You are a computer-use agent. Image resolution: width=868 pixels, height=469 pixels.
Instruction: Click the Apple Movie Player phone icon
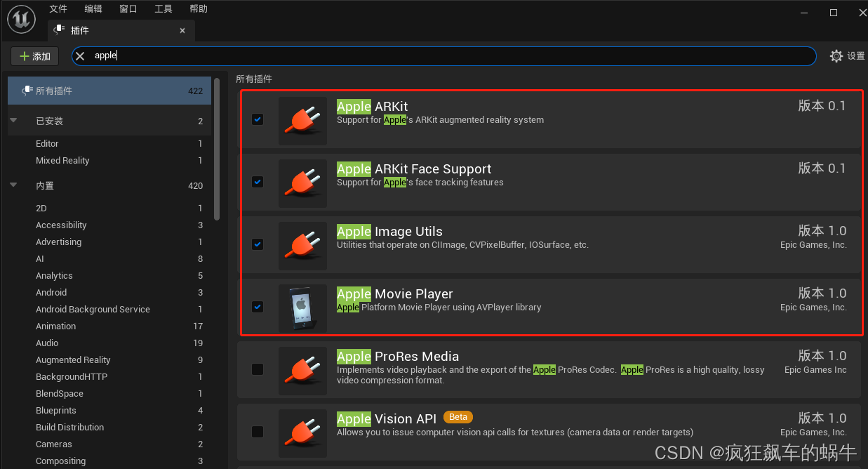coord(302,308)
